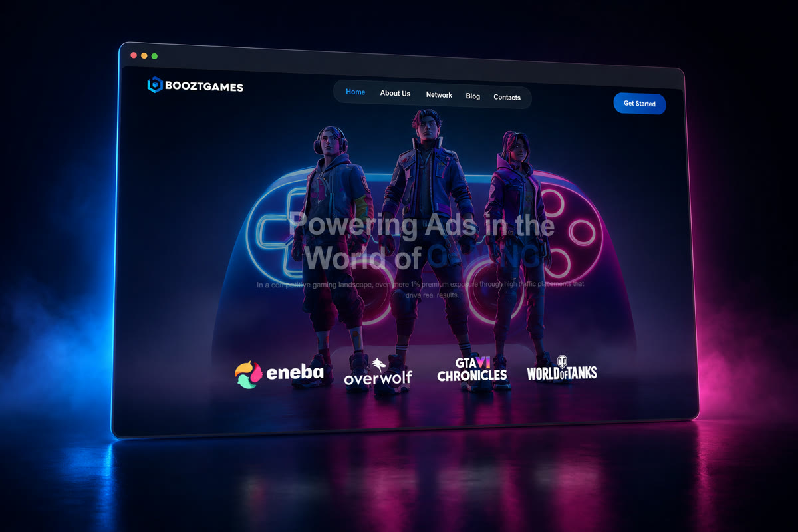Click the BOOZTGAMES brand name text
The height and width of the screenshot is (532, 798).
coord(205,86)
